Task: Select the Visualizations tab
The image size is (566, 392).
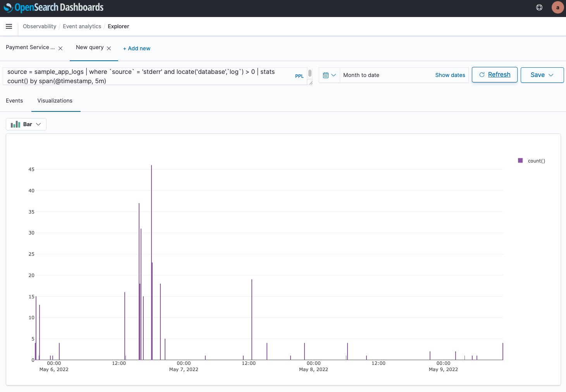Action: (x=55, y=101)
